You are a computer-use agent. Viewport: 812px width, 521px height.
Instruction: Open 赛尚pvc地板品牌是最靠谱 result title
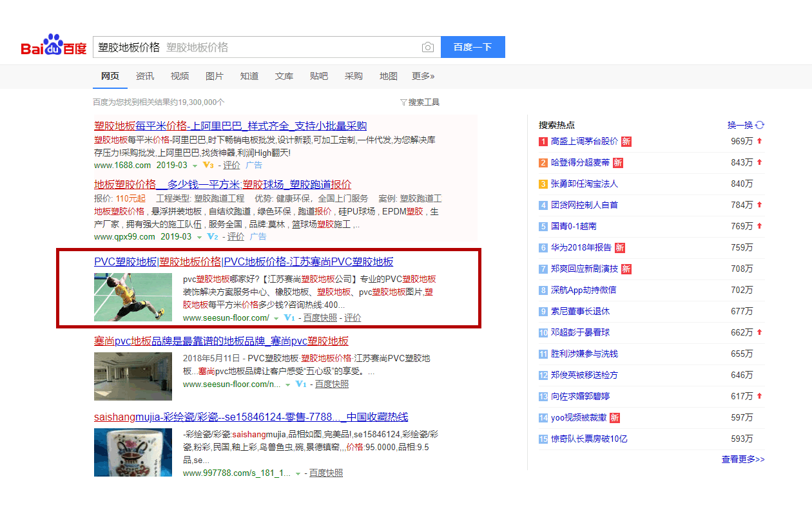tap(221, 341)
